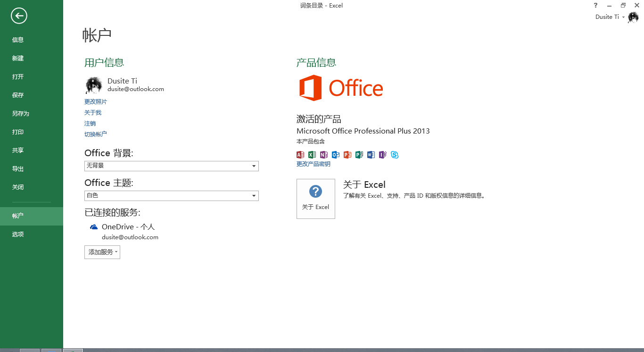644x352 pixels.
Task: Open Help with the question mark icon
Action: click(x=596, y=5)
